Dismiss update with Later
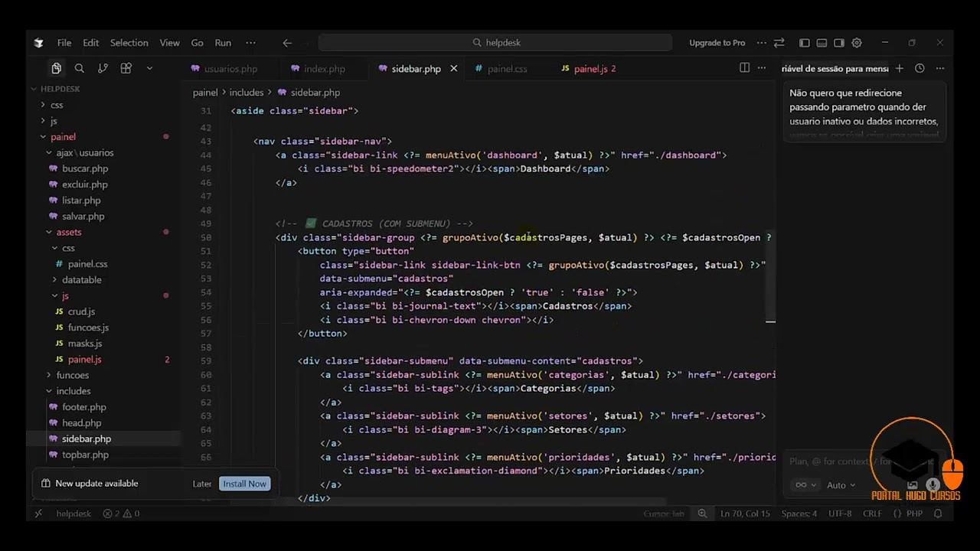This screenshot has width=980, height=551. [202, 484]
